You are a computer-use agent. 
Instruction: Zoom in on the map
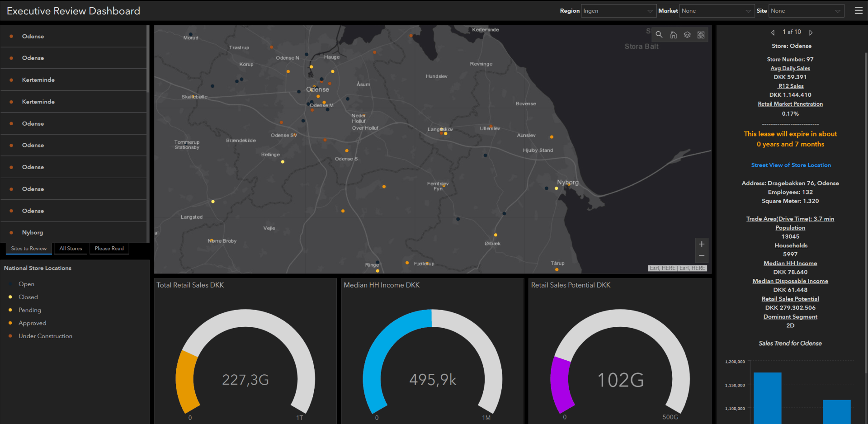(x=702, y=244)
